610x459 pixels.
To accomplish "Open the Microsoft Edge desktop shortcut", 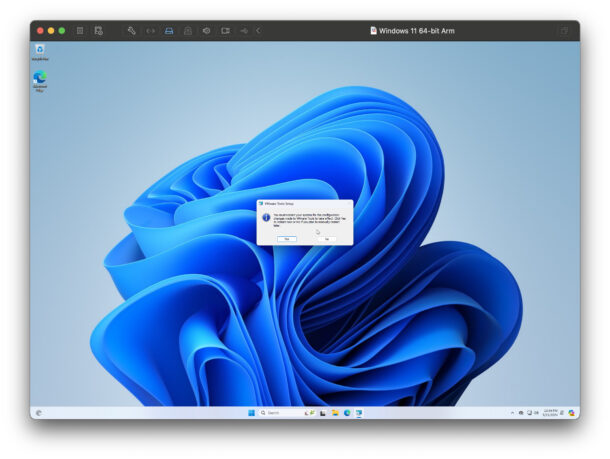I will [39, 79].
